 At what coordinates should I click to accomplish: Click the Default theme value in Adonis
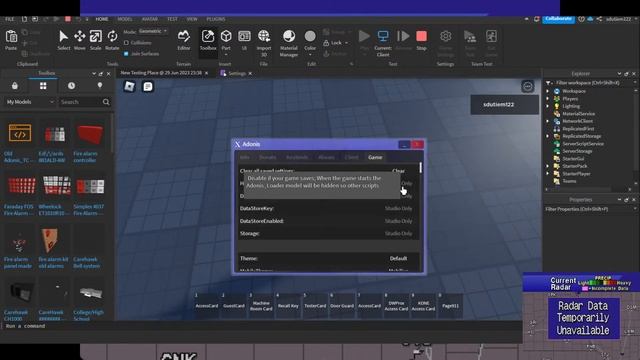398,258
